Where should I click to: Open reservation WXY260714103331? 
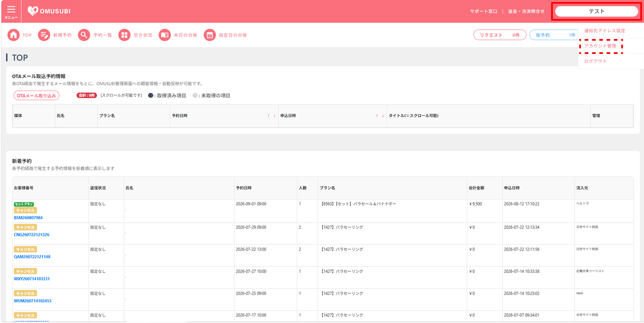point(32,279)
